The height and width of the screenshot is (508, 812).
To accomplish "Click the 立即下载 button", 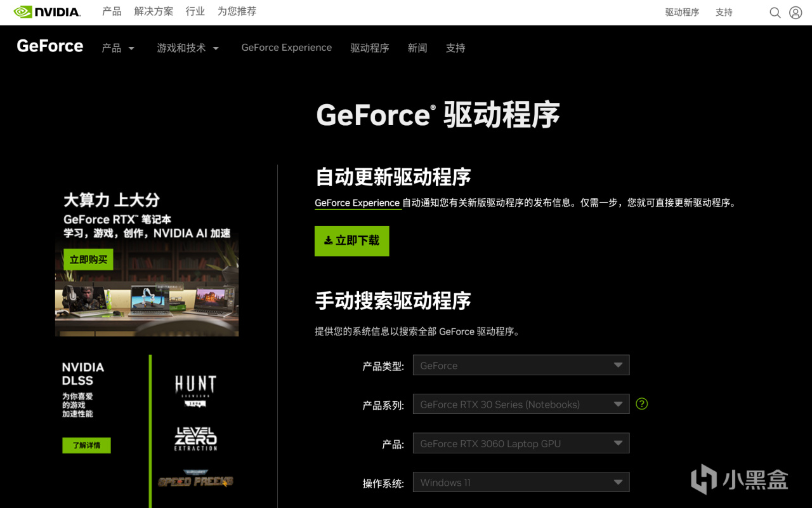I will pyautogui.click(x=351, y=241).
